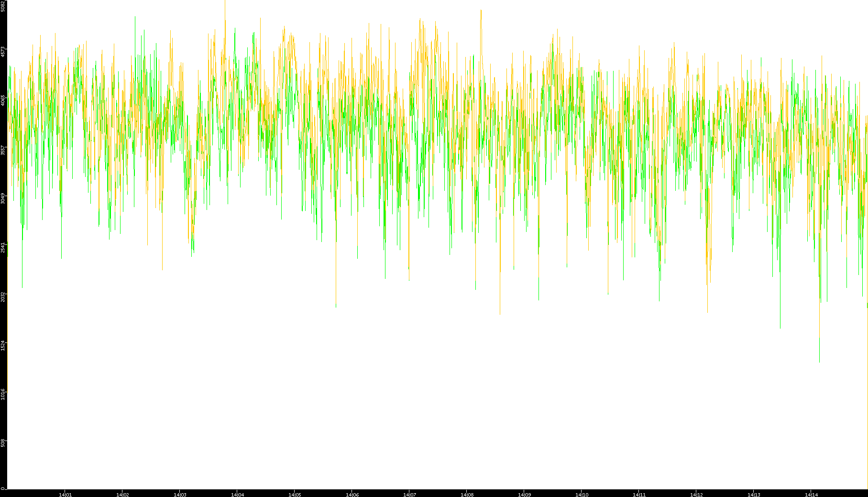Select the 14:03 label on the time axis

pyautogui.click(x=180, y=495)
